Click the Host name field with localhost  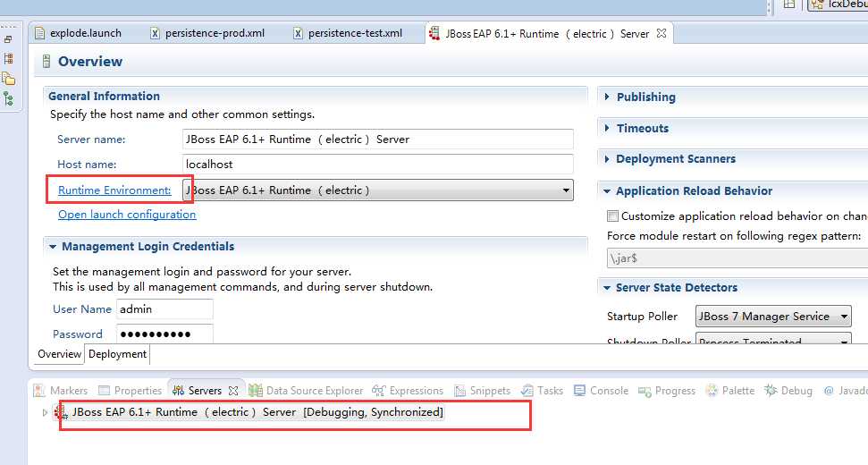378,165
